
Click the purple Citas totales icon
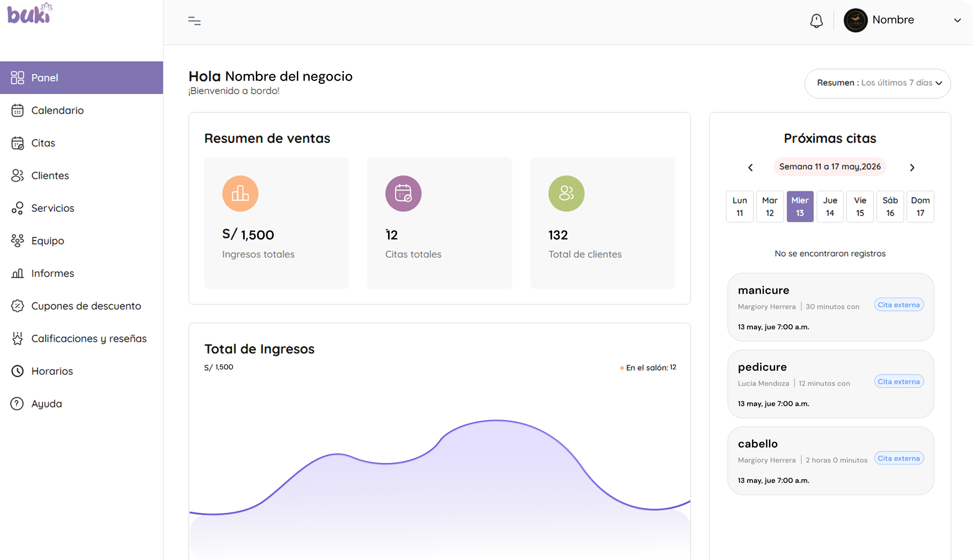pyautogui.click(x=403, y=193)
